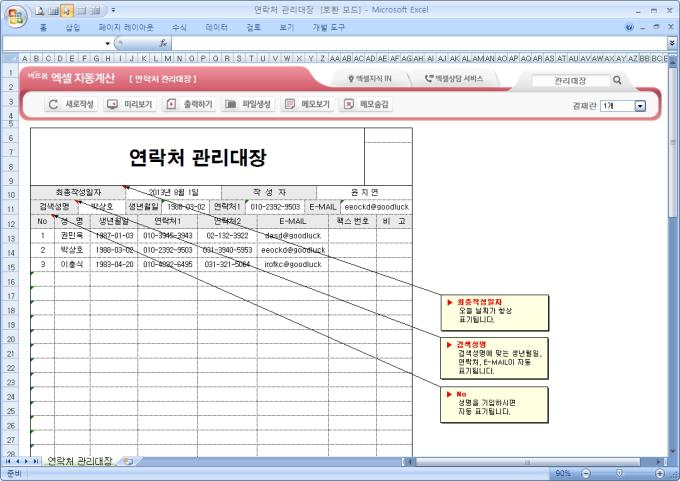
Task: Click the 메모숨김 button
Action: click(366, 104)
